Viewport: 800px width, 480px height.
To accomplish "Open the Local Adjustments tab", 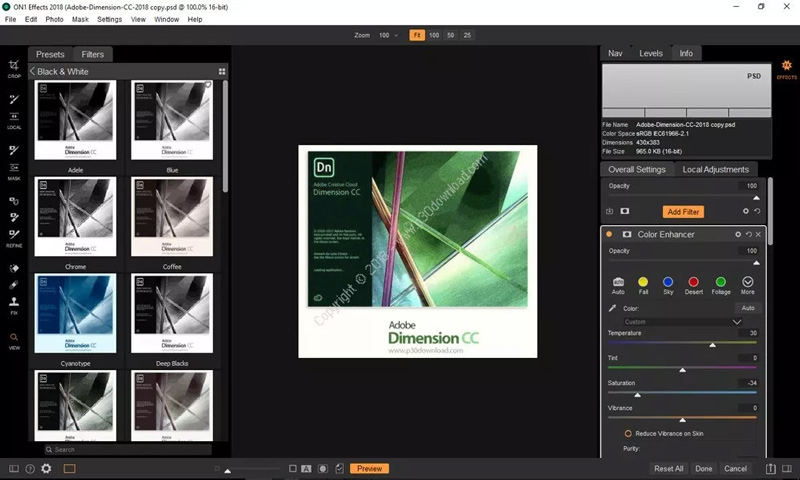I will [716, 169].
